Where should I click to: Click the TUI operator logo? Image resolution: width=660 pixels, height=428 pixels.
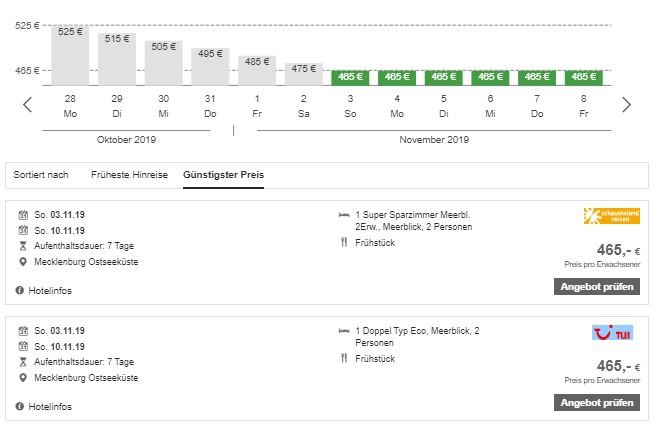(611, 332)
